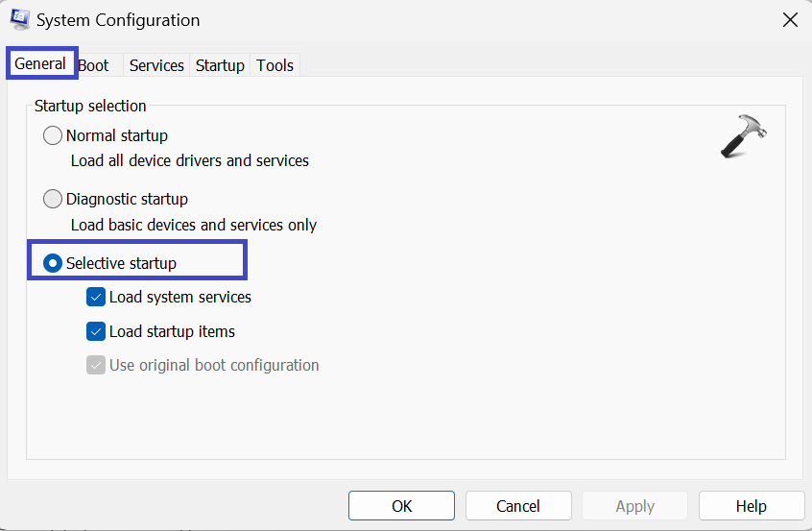Image resolution: width=812 pixels, height=531 pixels.
Task: Click the System Configuration title bar icon
Action: pyautogui.click(x=18, y=19)
